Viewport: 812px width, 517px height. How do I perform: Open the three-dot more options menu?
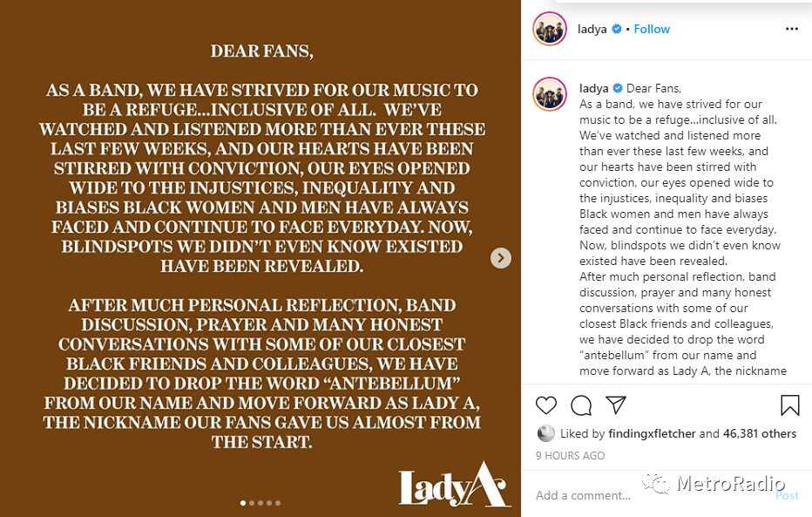[x=791, y=29]
